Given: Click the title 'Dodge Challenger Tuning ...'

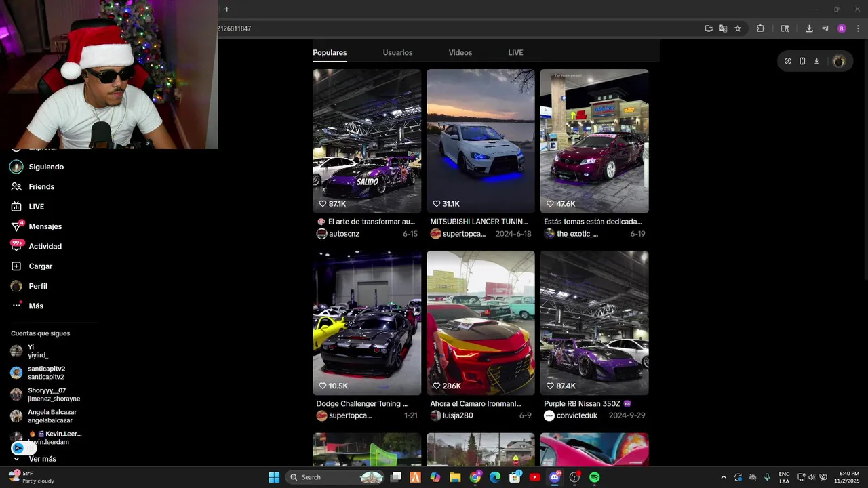Looking at the screenshot, I should coord(362,404).
